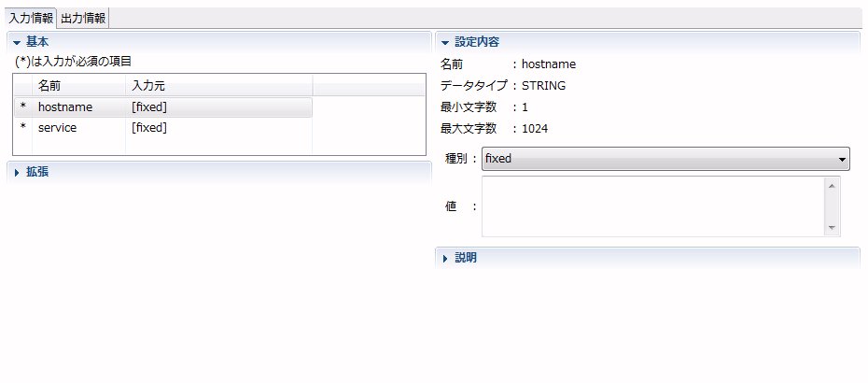
Task: Open the 種別 fixed dropdown
Action: coord(665,159)
